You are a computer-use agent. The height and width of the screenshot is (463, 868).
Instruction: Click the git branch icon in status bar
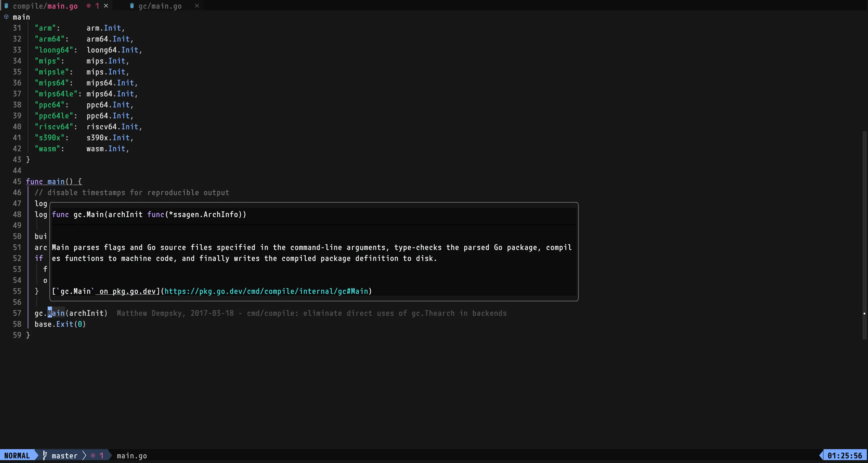tap(45, 455)
